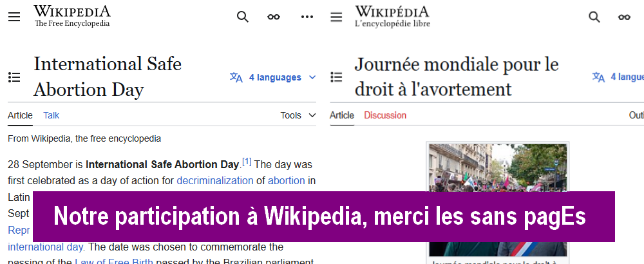Open search on French Wikipédia page

coord(594,17)
